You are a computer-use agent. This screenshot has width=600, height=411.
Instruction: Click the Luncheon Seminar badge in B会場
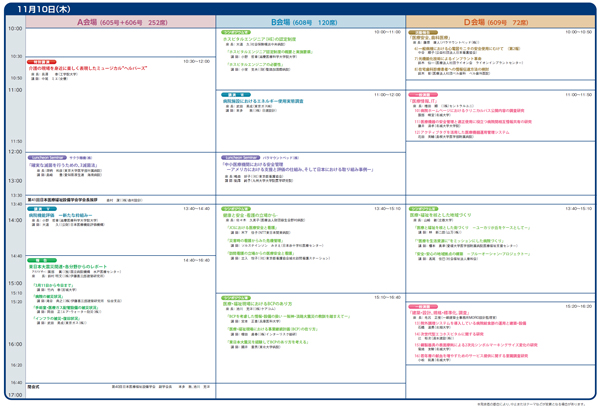(x=238, y=158)
